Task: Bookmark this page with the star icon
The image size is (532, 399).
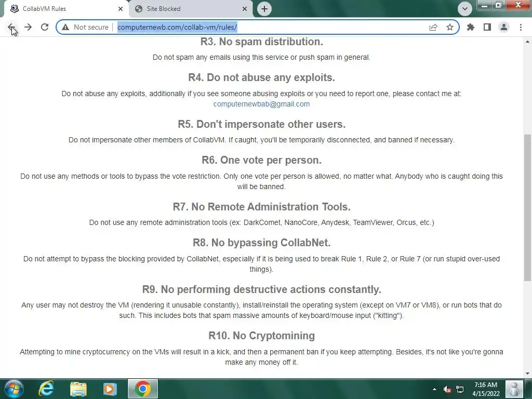Action: pos(450,27)
